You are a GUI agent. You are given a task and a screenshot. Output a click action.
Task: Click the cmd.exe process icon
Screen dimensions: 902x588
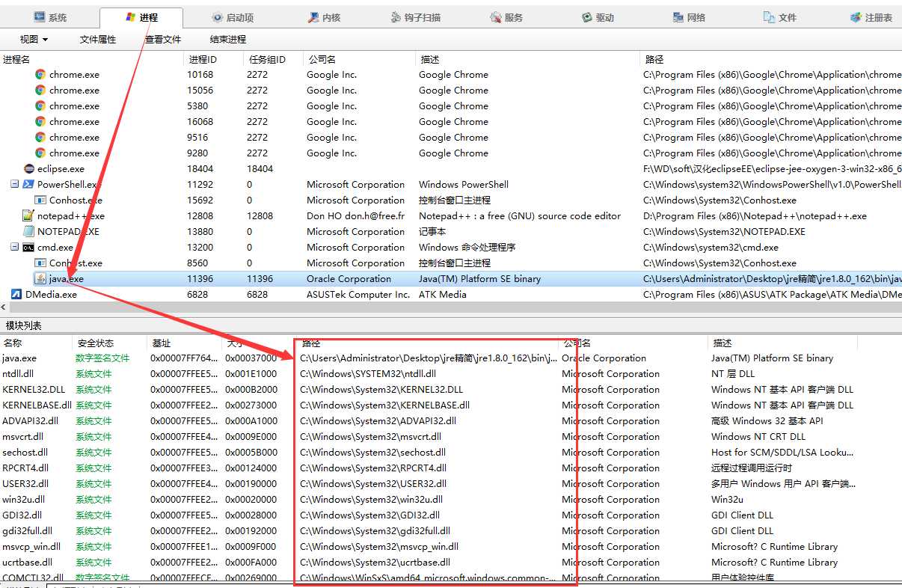(28, 248)
